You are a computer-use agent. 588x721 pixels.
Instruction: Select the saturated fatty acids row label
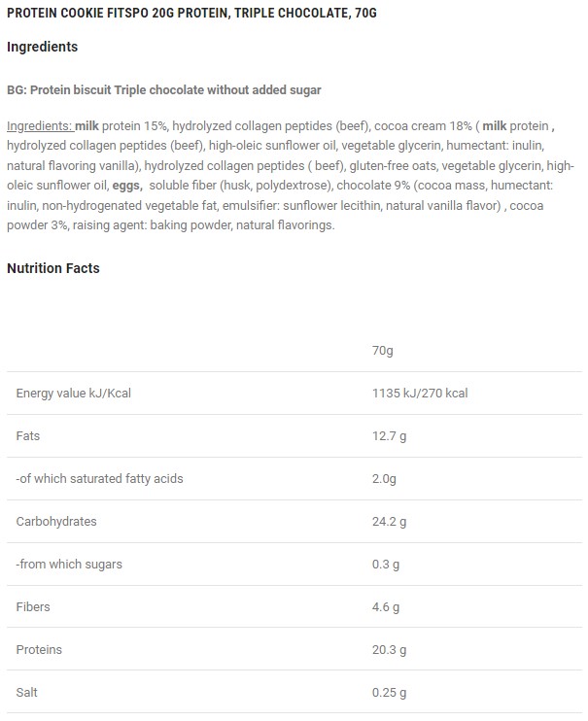pyautogui.click(x=99, y=478)
